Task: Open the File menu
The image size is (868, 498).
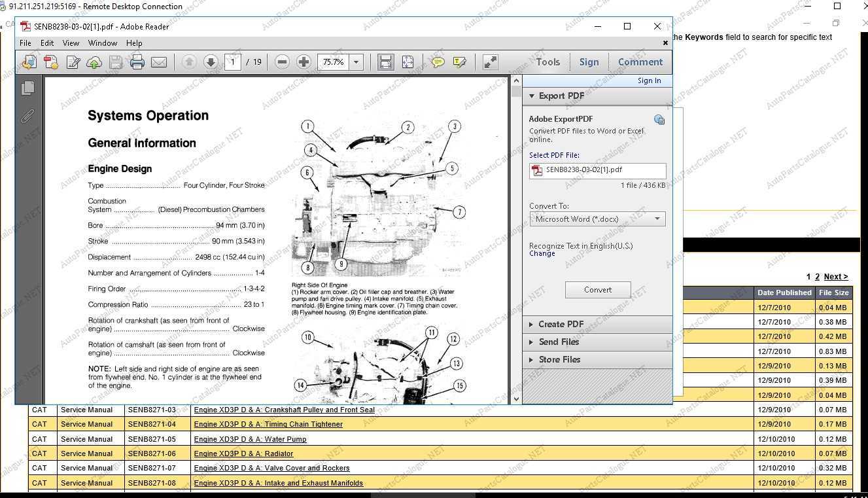Action: pyautogui.click(x=26, y=43)
